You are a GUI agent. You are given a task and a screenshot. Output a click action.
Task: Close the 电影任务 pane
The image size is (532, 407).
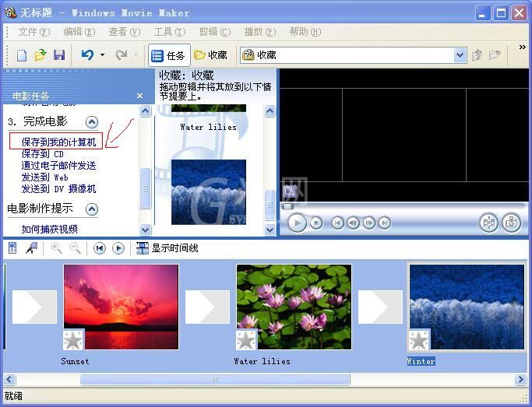coord(139,96)
